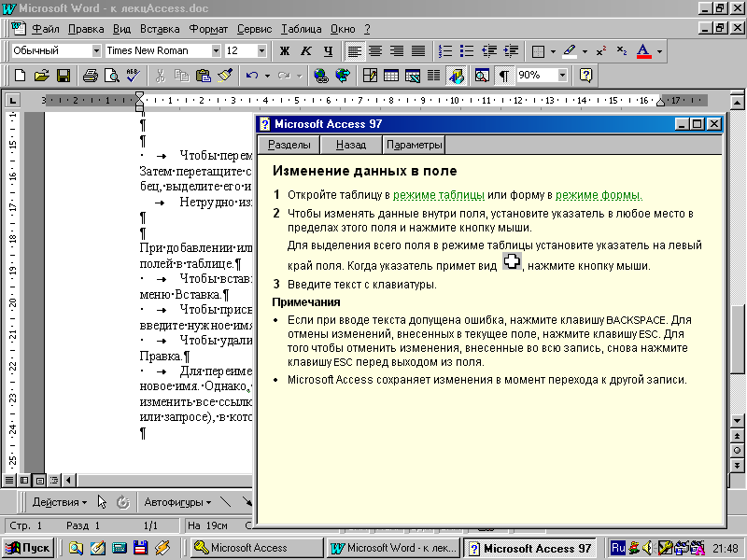Open the Undo history dropdown arrow

267,76
